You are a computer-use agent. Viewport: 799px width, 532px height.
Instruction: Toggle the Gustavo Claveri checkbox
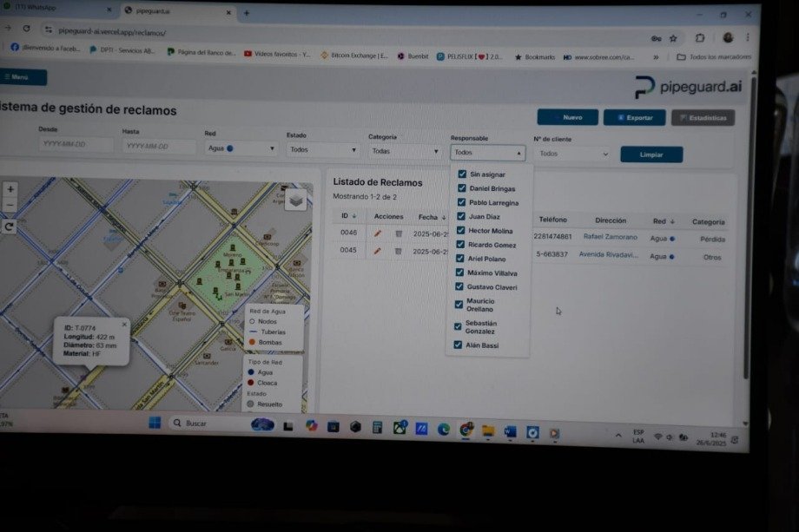pyautogui.click(x=459, y=286)
